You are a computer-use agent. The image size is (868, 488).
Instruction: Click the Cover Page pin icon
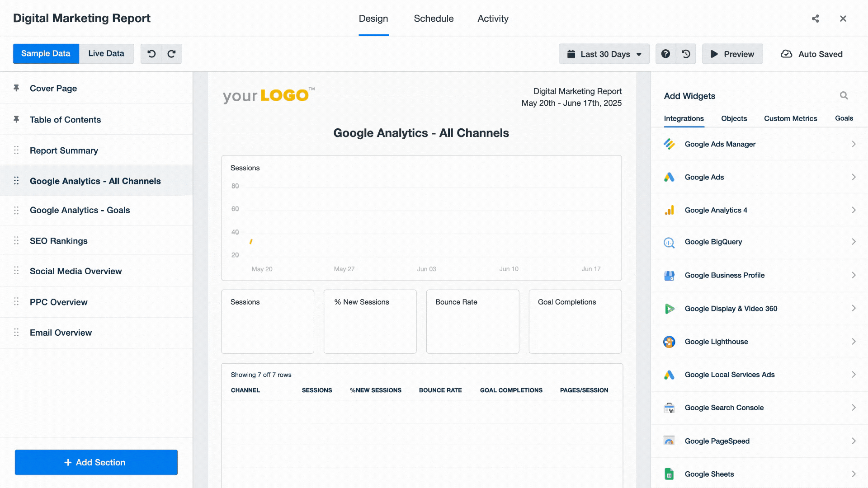point(16,88)
